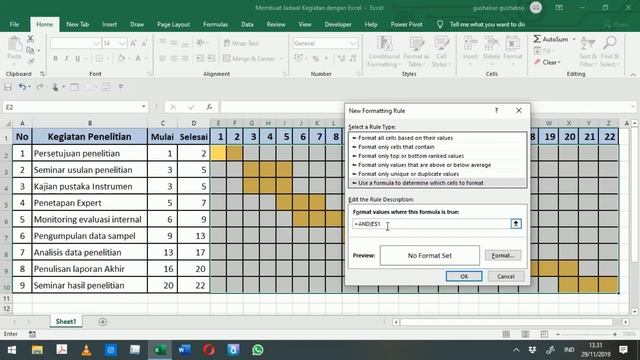Select 'Format only cells that contain' rule type
This screenshot has width=640, height=360.
tap(437, 147)
